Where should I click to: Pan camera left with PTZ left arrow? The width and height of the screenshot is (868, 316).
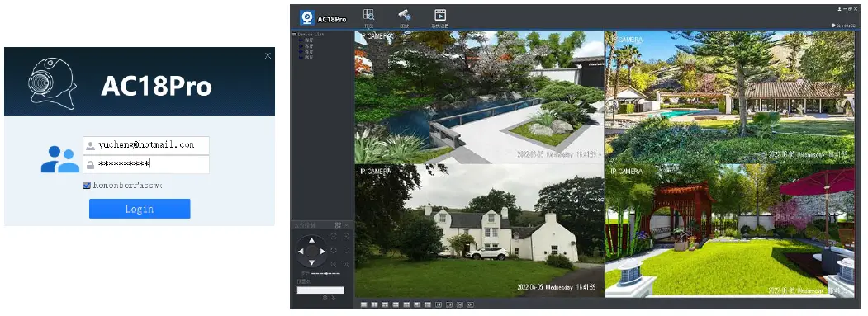point(301,252)
